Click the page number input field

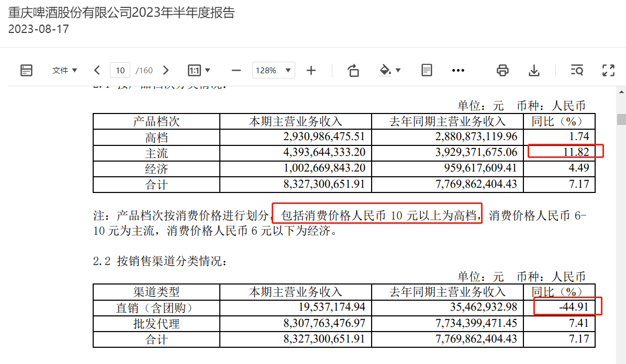click(120, 70)
